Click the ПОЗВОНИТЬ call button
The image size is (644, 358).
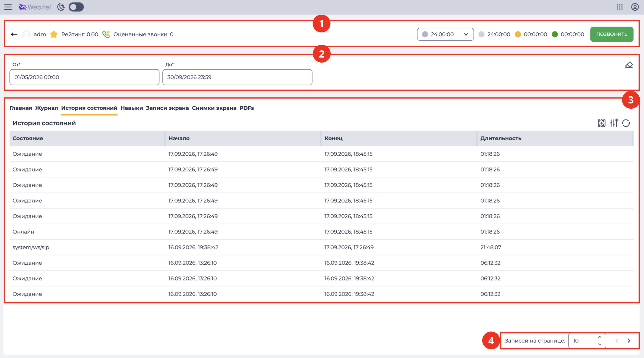point(611,34)
